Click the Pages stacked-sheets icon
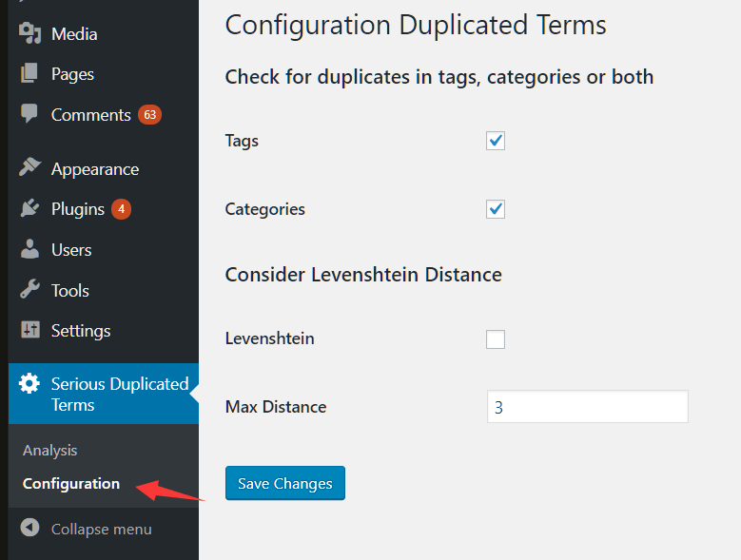Screen dimensions: 741x560 click(x=29, y=73)
